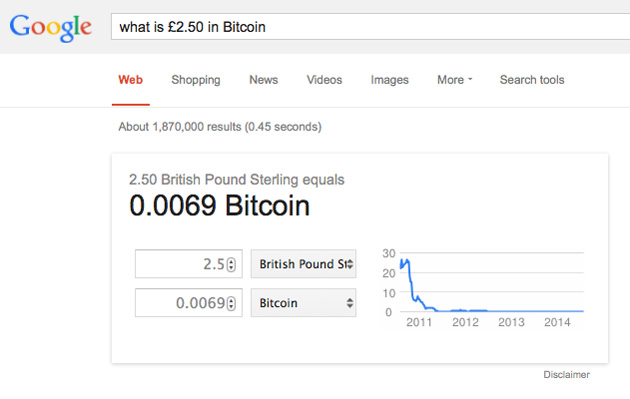630x399 pixels.
Task: Open the News tab
Action: click(x=264, y=80)
